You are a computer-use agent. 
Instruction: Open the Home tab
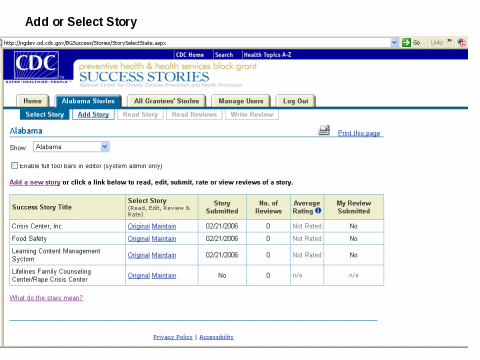[x=32, y=101]
